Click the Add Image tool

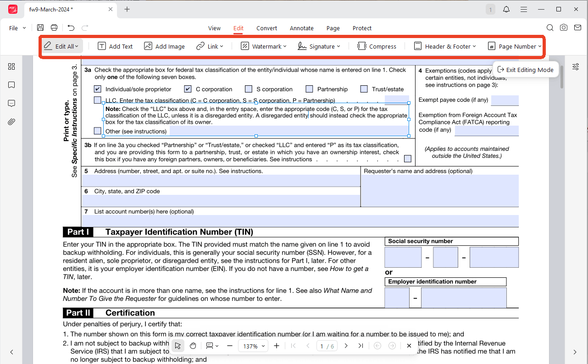(x=164, y=46)
